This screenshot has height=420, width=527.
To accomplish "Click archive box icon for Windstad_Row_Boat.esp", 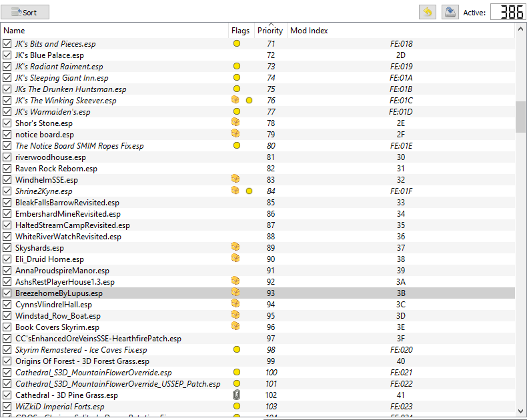I will pyautogui.click(x=235, y=315).
